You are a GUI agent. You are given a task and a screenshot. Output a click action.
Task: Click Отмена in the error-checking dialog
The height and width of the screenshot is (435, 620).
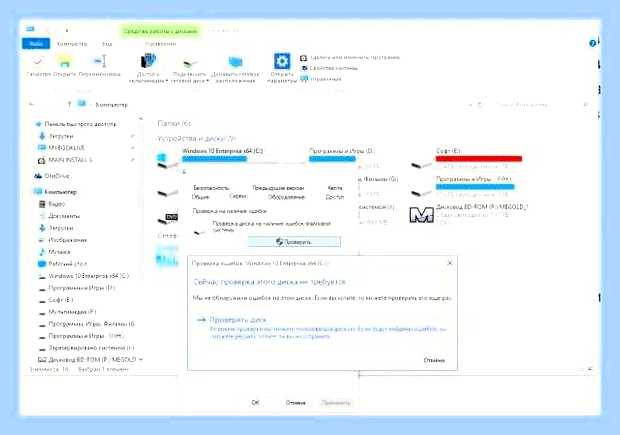434,360
